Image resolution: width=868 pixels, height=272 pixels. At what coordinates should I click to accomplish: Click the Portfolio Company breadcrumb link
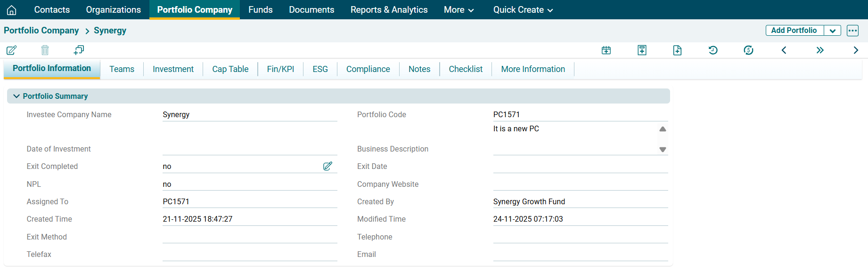click(41, 31)
